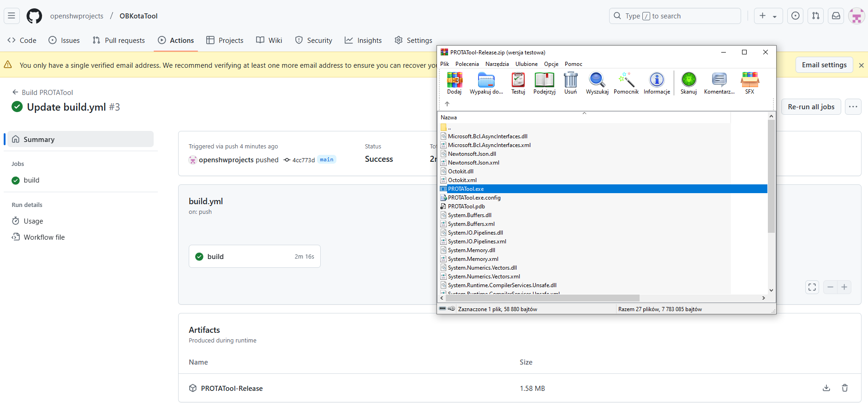The width and height of the screenshot is (868, 407).
Task: Open create-new plus dropdown on GitHub
Action: 768,16
